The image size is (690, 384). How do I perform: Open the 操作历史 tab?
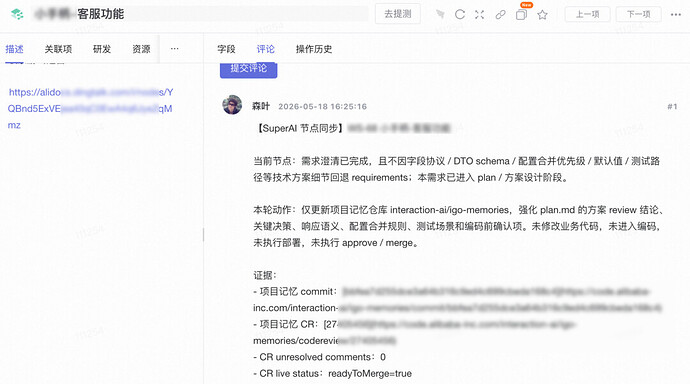point(314,49)
